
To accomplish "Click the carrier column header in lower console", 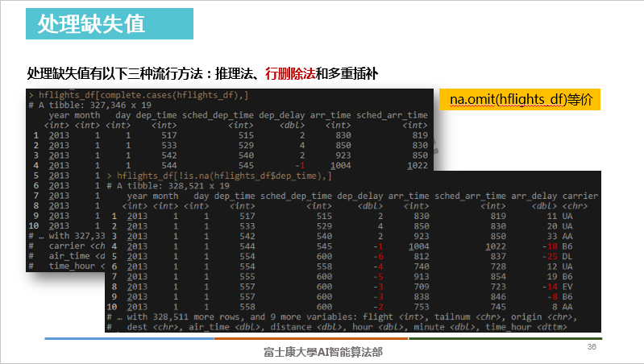I will [580, 196].
